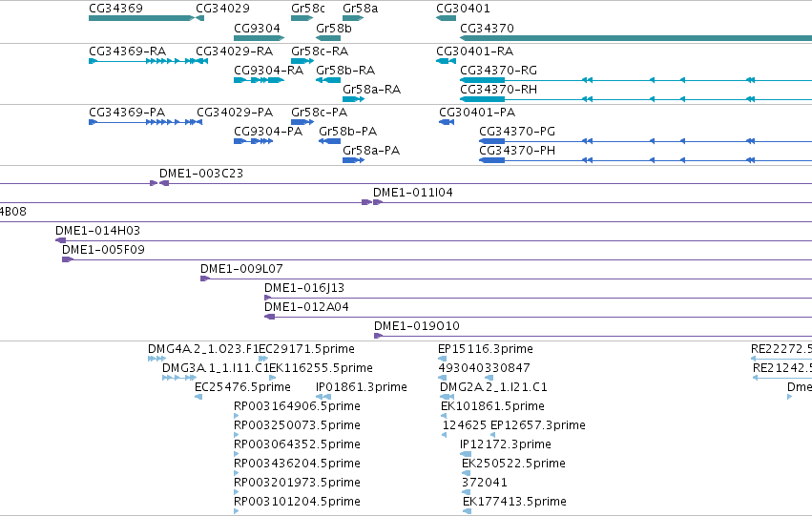Select DMG2A.2_1.I21.C1 EST

(447, 397)
